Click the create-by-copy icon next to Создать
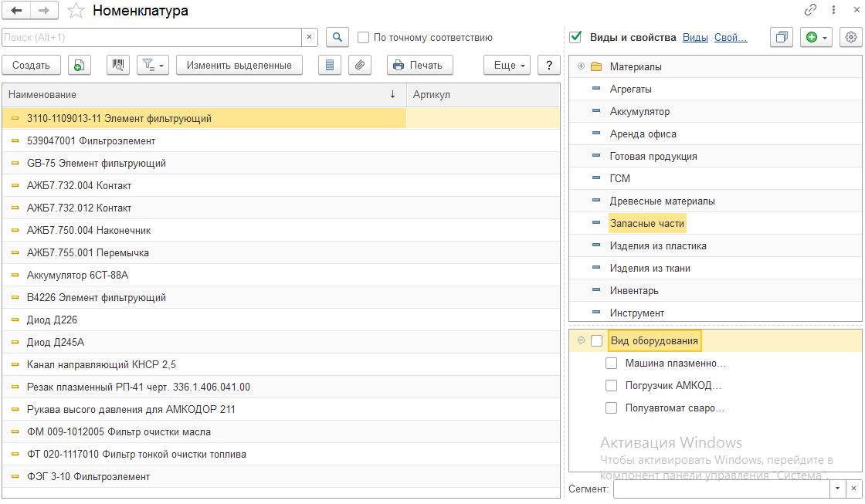865x504 pixels. point(78,66)
